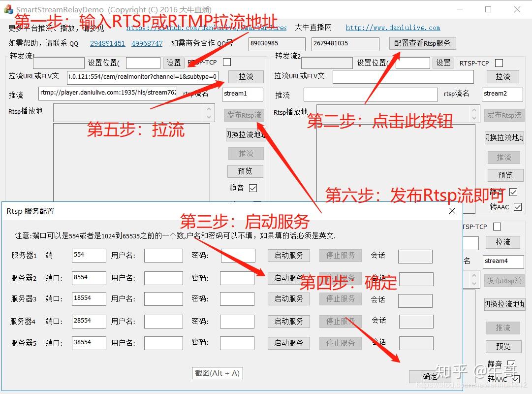Open the 预览 preview for stream4
This screenshot has width=532, height=394.
click(x=503, y=346)
